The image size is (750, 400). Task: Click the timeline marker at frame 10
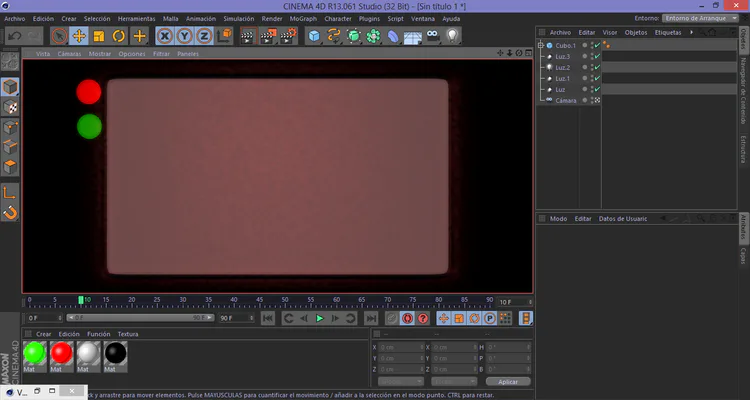tap(81, 300)
